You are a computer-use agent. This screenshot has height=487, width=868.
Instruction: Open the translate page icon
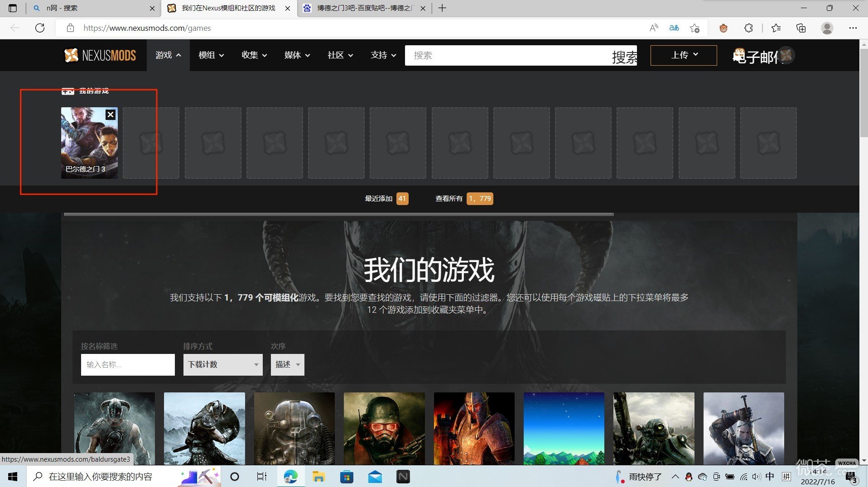coord(674,28)
